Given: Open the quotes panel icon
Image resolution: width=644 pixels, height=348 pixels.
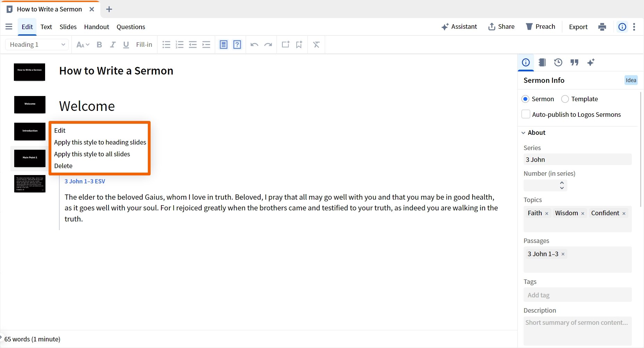Looking at the screenshot, I should pyautogui.click(x=574, y=62).
